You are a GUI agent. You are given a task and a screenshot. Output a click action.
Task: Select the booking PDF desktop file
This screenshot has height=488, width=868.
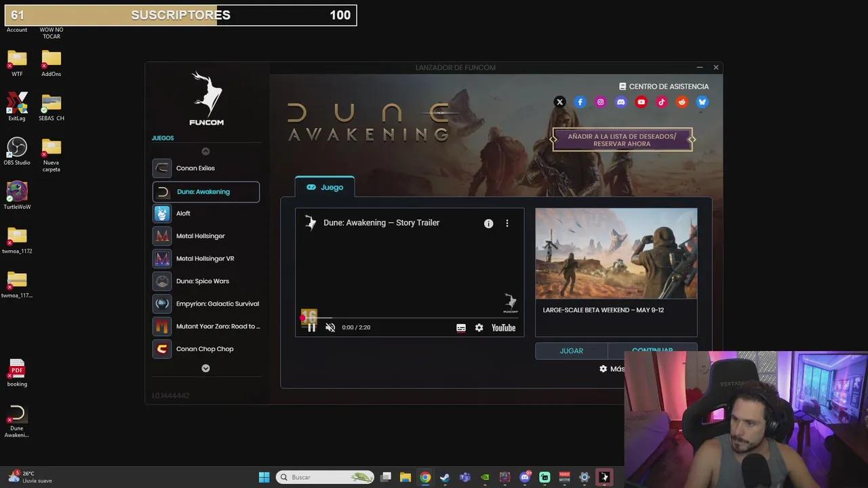17,373
